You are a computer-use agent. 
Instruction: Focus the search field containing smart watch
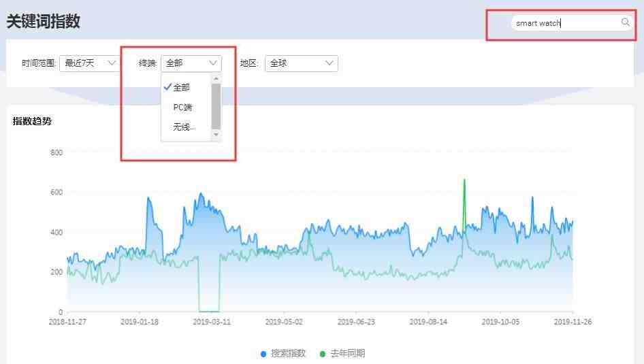565,23
